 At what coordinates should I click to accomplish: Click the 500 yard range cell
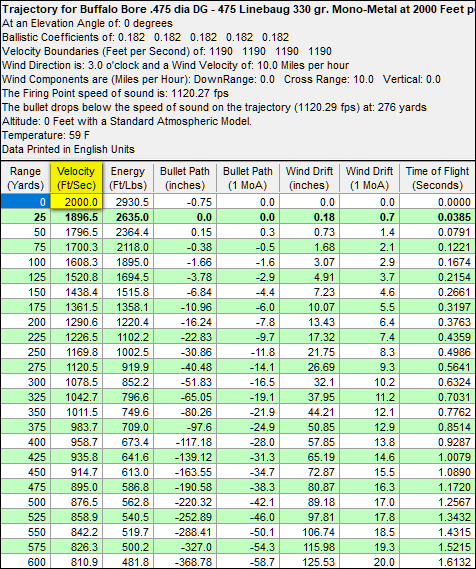(x=25, y=502)
